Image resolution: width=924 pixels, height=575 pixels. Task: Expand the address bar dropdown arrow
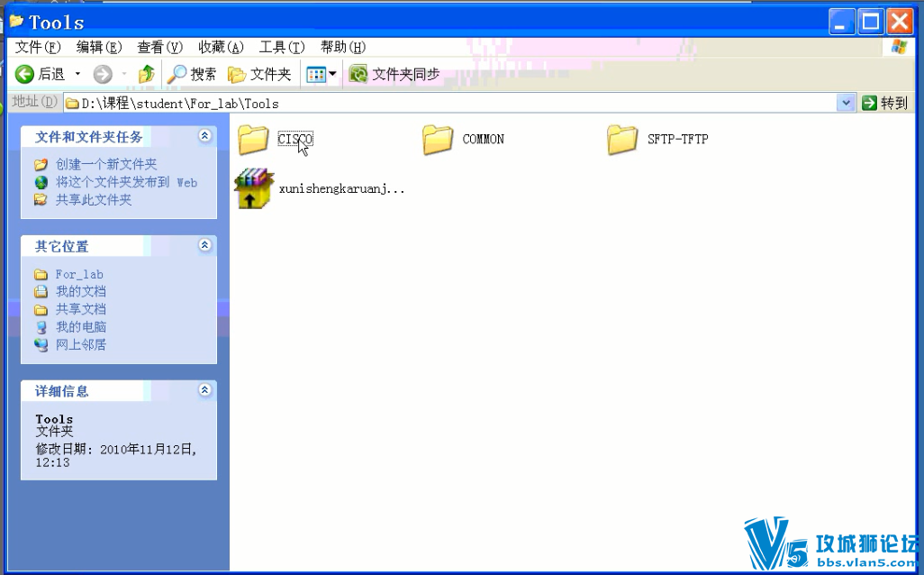pos(846,103)
